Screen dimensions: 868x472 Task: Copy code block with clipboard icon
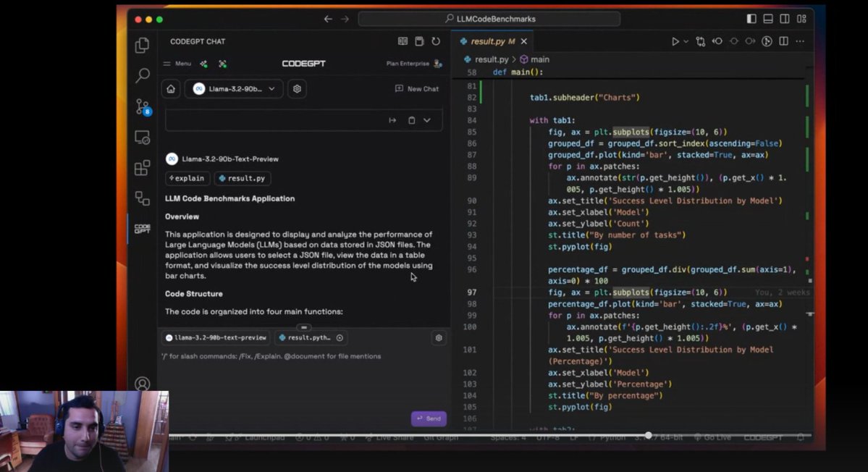click(x=411, y=120)
